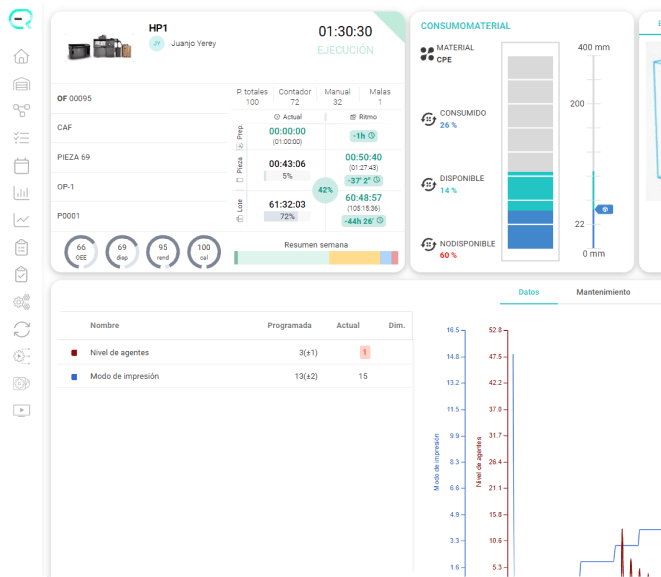Click the NODISPONIBLE cycle icon

[428, 244]
